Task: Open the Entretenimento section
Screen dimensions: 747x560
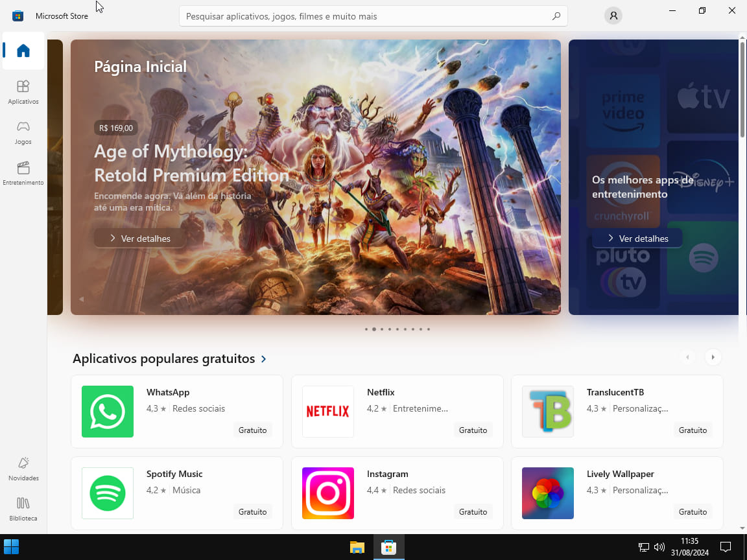Action: pyautogui.click(x=23, y=173)
